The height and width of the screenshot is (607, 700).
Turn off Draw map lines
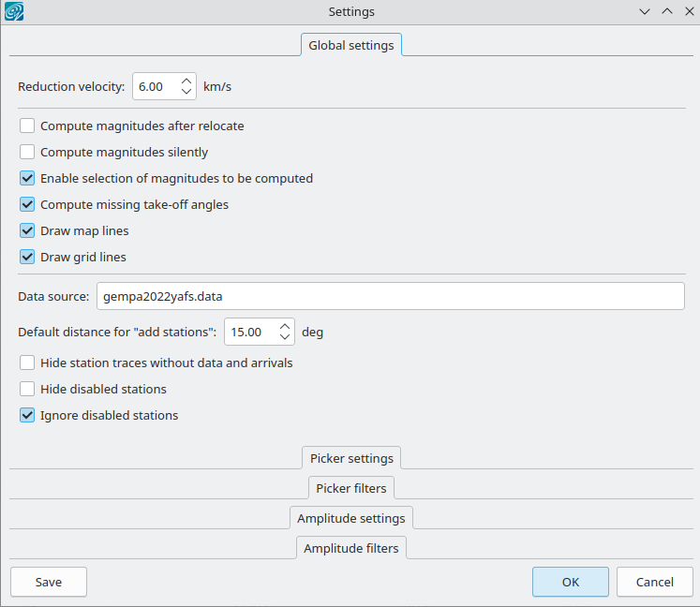tap(27, 230)
